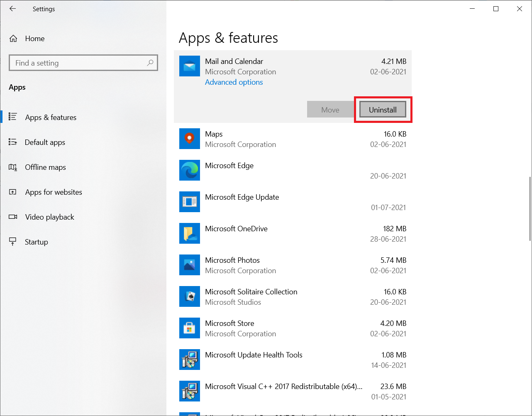
Task: Select the Offline maps sidebar icon
Action: click(x=13, y=167)
